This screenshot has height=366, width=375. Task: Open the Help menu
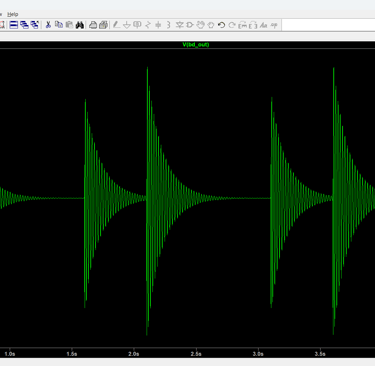tap(13, 14)
